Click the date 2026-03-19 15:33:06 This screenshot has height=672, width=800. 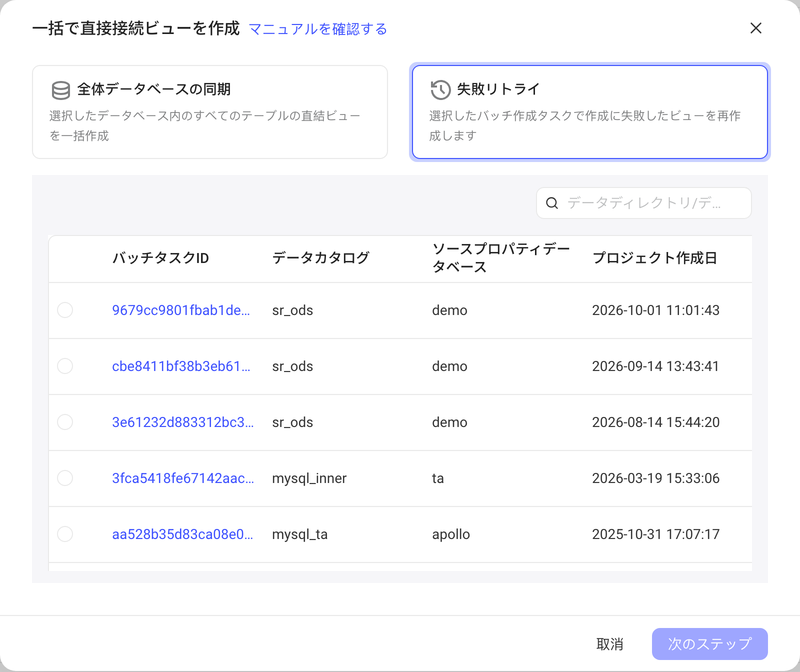(656, 478)
